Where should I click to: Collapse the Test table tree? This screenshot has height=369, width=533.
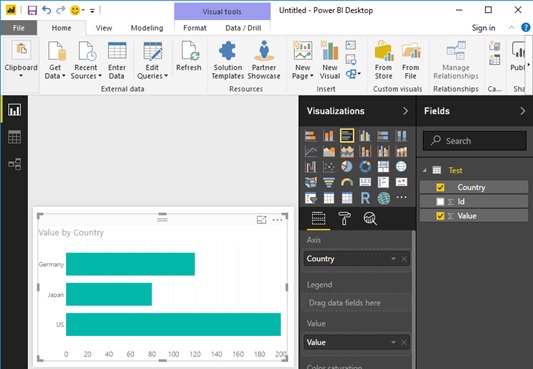pyautogui.click(x=425, y=170)
